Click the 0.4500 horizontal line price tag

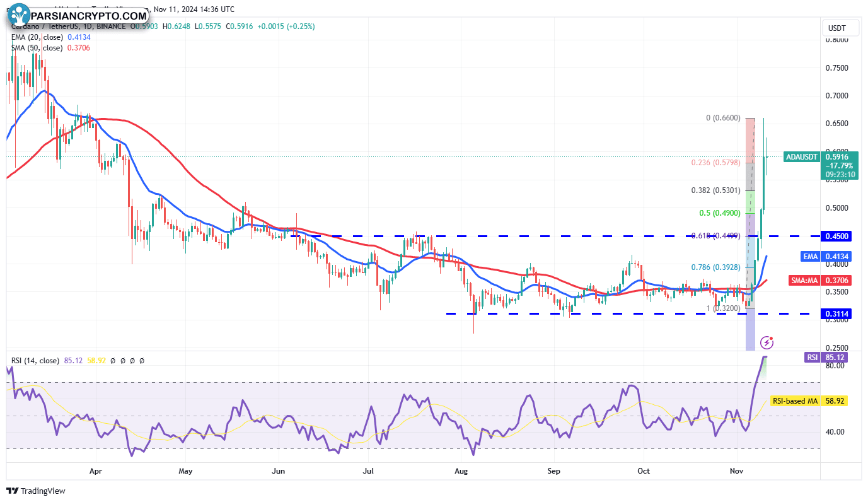836,236
